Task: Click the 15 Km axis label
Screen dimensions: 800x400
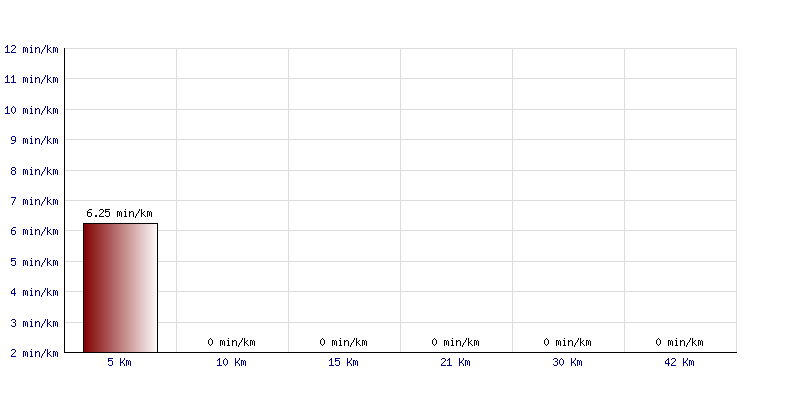Action: (343, 362)
